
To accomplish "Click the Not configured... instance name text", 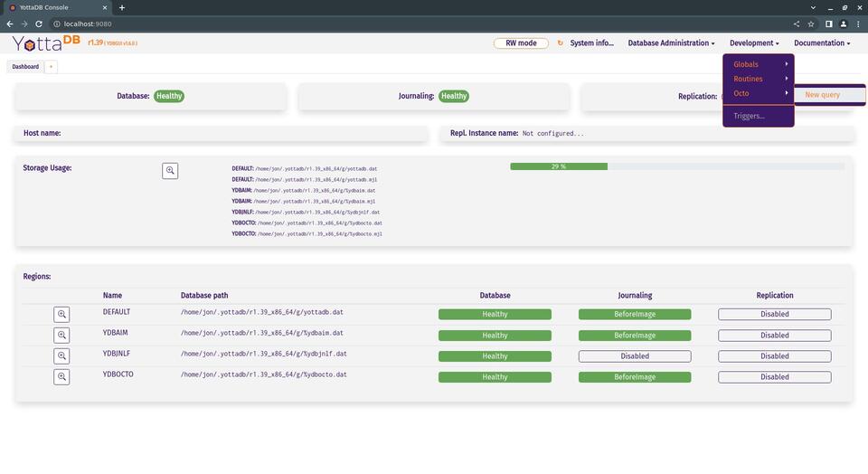I will coord(553,134).
